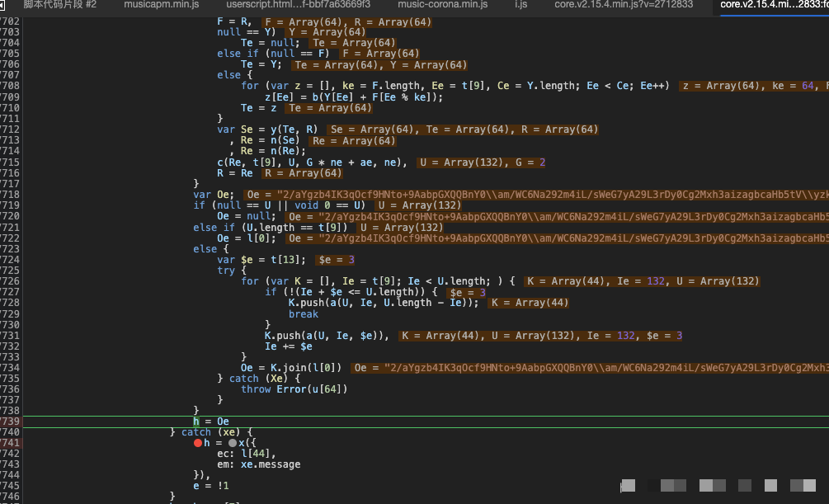This screenshot has height=504, width=829.
Task: Open the music-corona.min.js file tab
Action: tap(442, 5)
